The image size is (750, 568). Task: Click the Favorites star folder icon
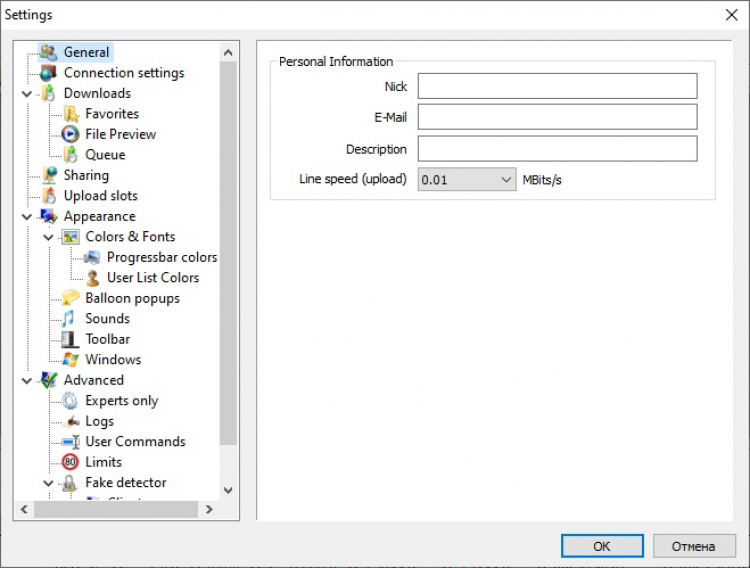tap(70, 114)
